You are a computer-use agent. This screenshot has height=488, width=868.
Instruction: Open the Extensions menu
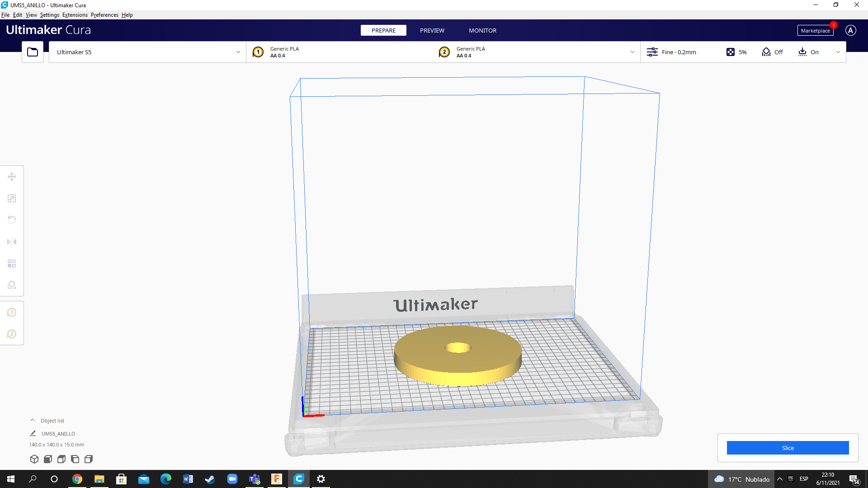coord(75,15)
